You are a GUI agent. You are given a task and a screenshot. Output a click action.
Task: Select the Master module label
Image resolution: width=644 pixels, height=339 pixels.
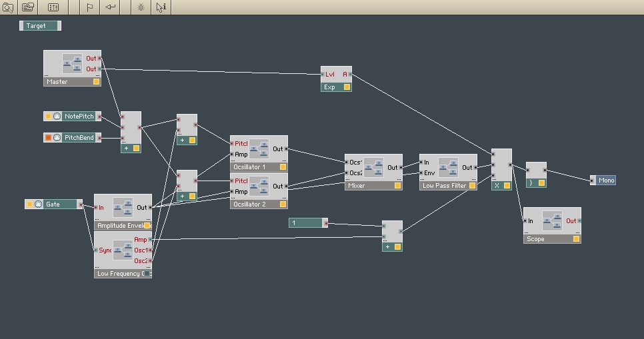[x=57, y=82]
